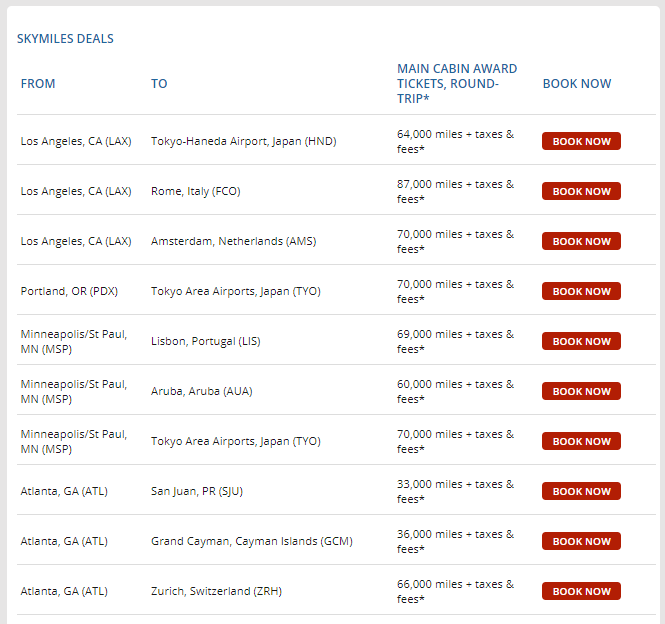This screenshot has height=624, width=665.
Task: Click Portland, OR (PDX) origin cell
Action: click(69, 291)
